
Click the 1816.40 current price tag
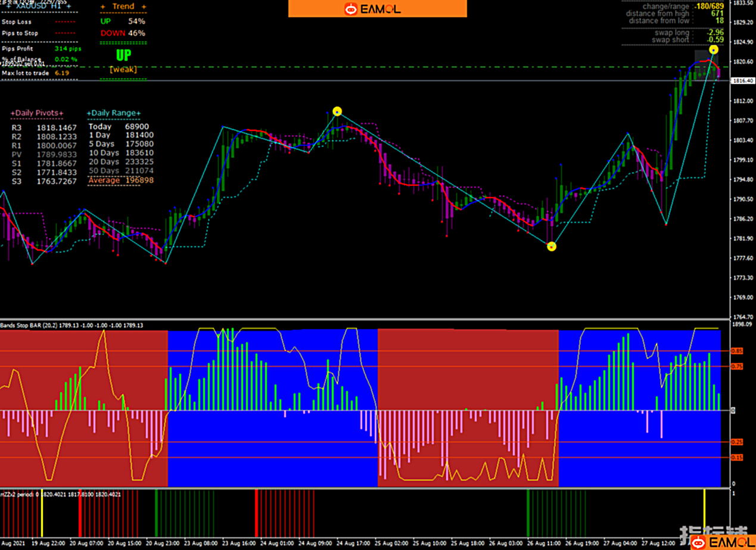pyautogui.click(x=742, y=80)
